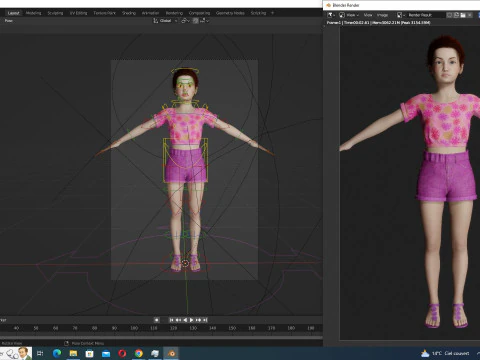Screen dimensions: 480x360
Task: Create new image in Render window header
Action: 456,15
